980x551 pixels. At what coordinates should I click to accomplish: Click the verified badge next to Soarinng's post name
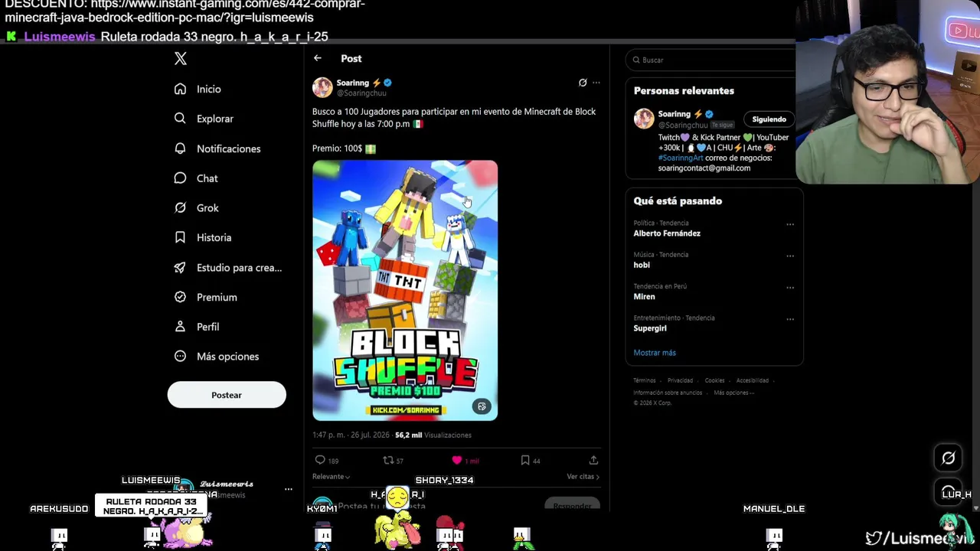pos(387,83)
